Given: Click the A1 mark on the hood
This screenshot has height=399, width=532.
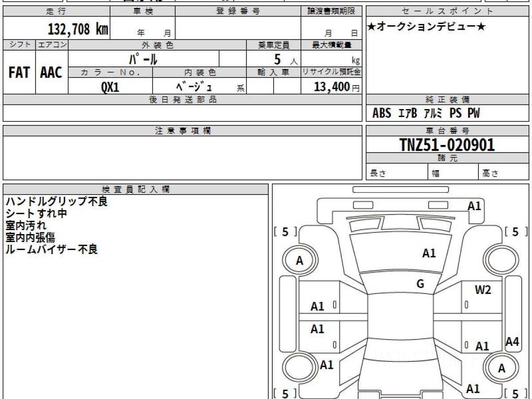Looking at the screenshot, I should [x=429, y=254].
